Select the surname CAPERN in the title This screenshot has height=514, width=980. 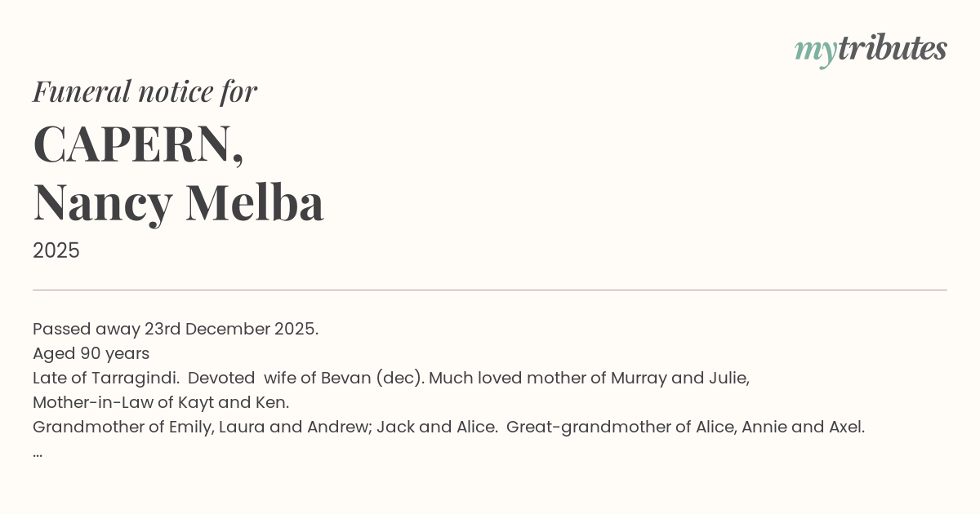(132, 144)
